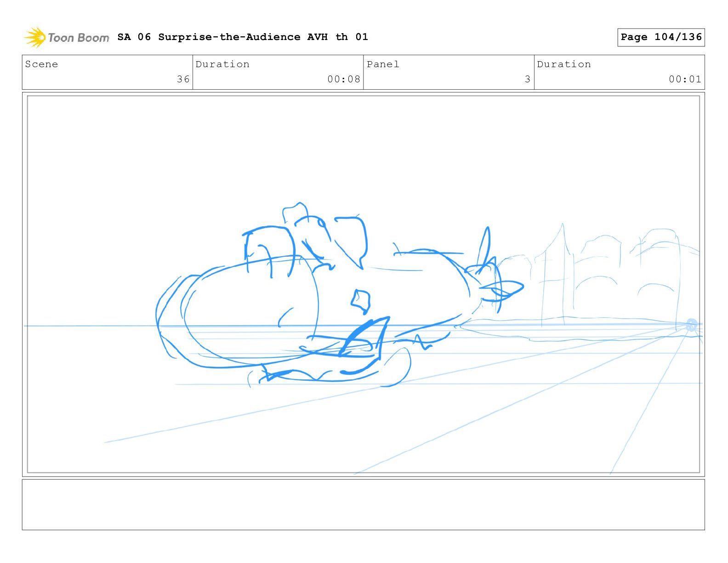Click the 'Scene' label
728x563 pixels.
coord(42,64)
